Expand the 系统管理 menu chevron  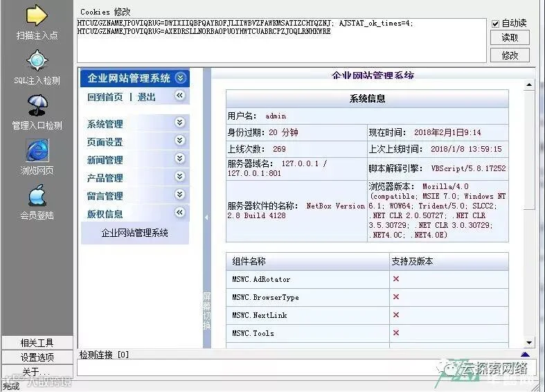point(179,122)
